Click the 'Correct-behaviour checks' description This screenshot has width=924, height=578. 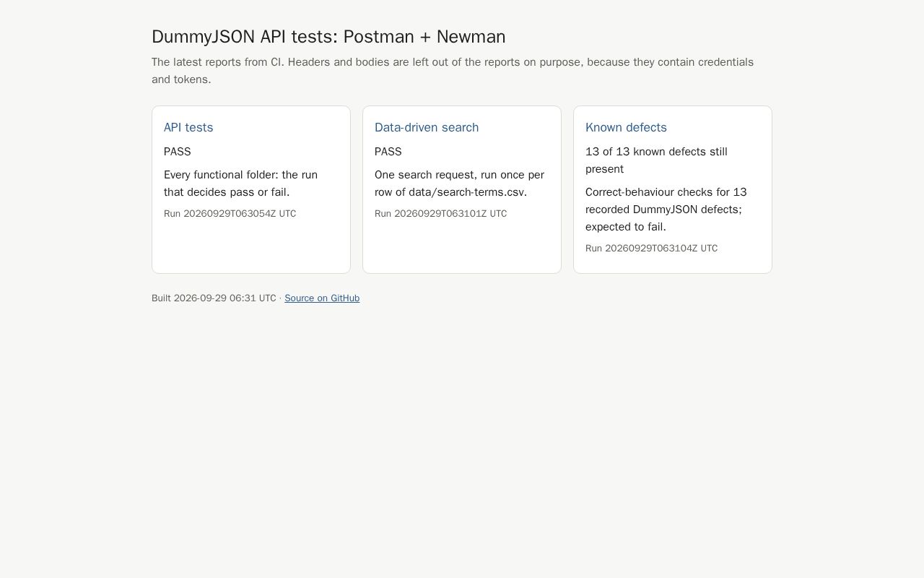point(666,210)
